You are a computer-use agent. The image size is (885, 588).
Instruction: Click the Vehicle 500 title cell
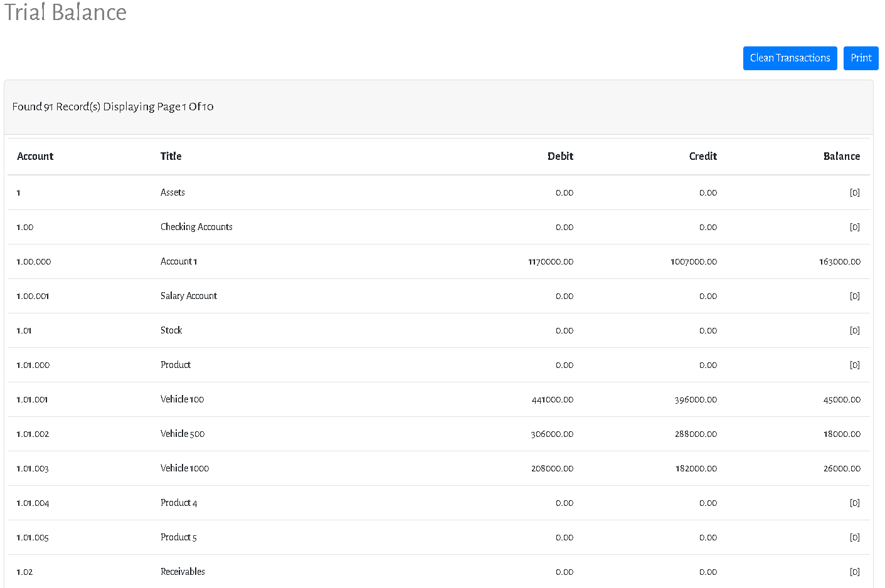click(x=183, y=434)
